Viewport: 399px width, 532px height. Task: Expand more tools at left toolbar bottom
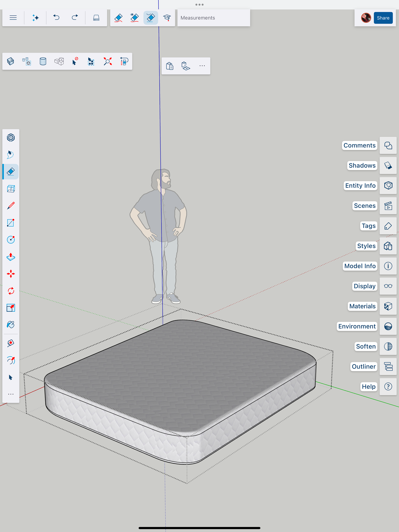click(11, 394)
